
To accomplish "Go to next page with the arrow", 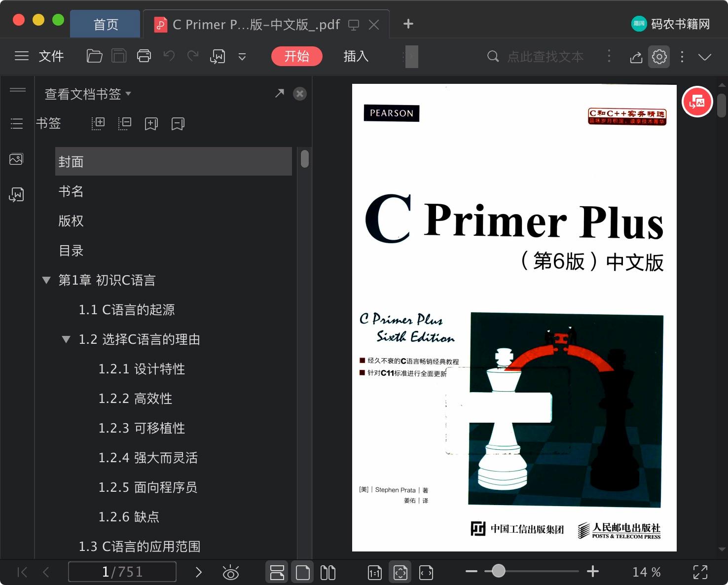I will [199, 572].
